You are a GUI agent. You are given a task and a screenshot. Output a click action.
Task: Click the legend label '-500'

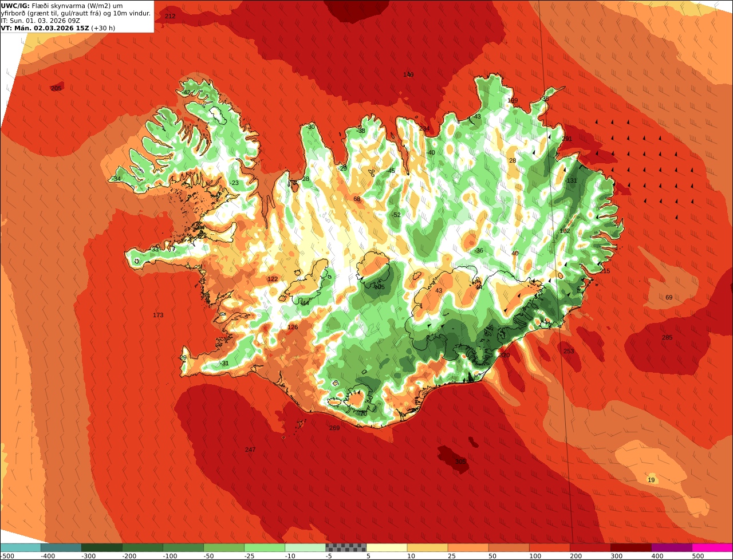7,556
